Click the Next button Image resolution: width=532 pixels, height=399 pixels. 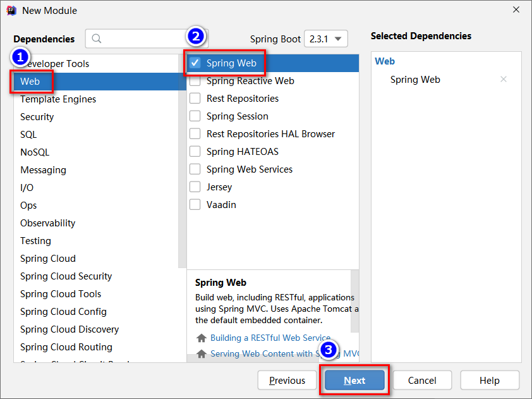point(354,380)
